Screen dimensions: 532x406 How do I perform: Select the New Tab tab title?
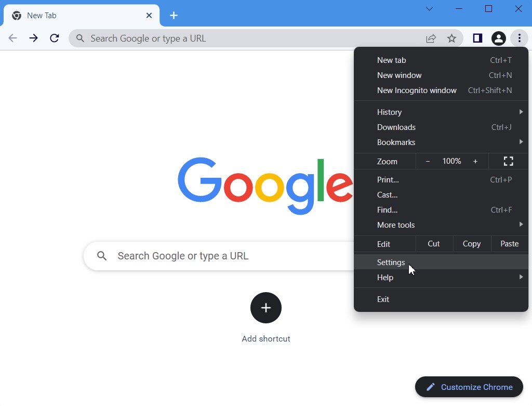[42, 16]
